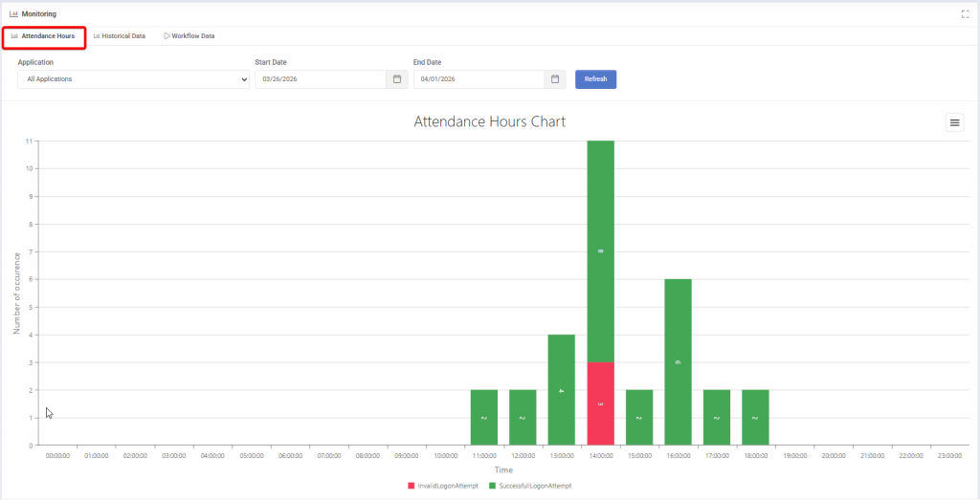Open the chart hamburger context menu
Screen dimensions: 980x501
[954, 122]
